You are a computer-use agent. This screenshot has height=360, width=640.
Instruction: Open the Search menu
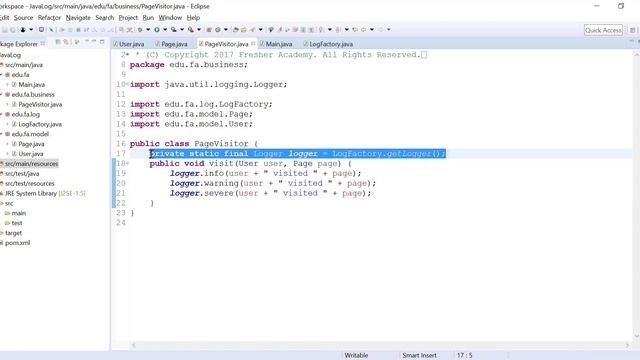[104, 18]
